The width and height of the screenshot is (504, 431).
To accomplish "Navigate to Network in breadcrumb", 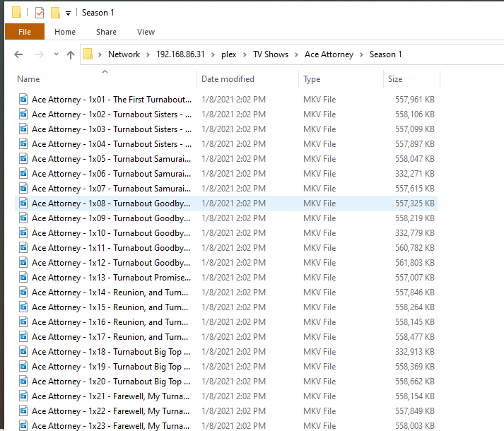I will pyautogui.click(x=124, y=54).
